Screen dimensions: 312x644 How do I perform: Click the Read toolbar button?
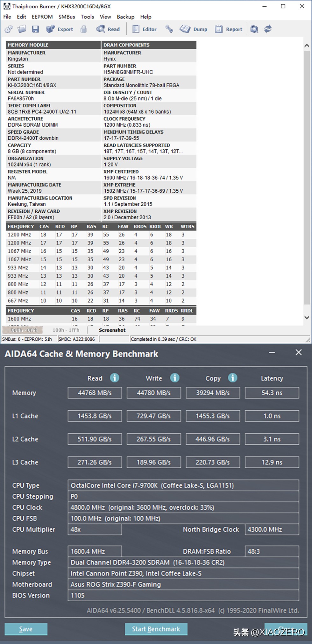(108, 29)
